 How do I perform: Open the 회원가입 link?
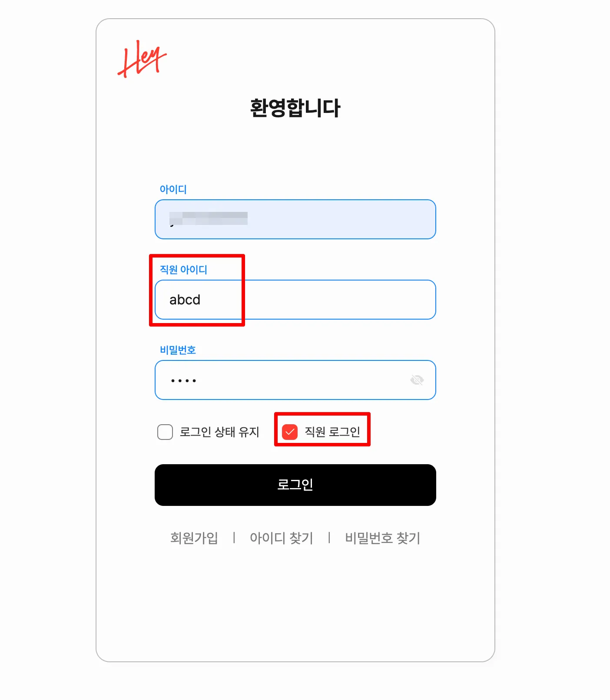(194, 538)
